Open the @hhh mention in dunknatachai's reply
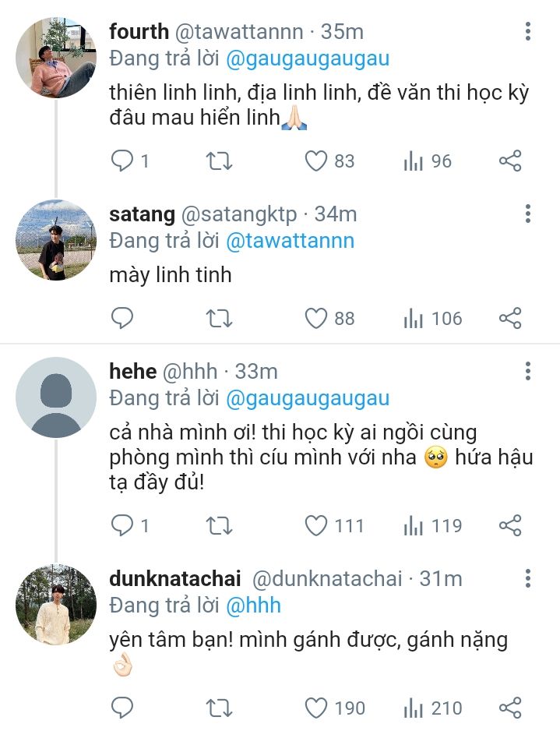Screen dimensions: 560x731 253,606
